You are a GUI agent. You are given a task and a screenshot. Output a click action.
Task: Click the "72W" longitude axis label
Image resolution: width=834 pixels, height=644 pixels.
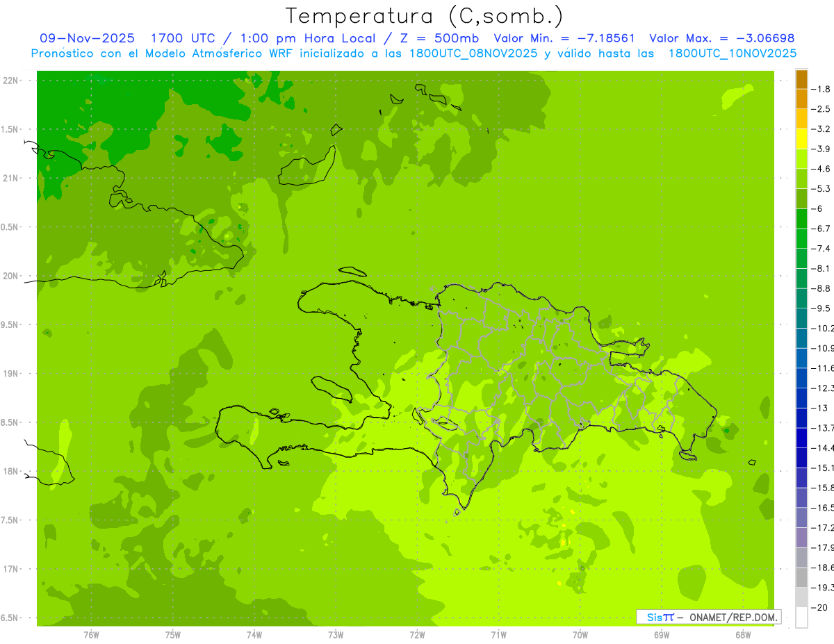[x=417, y=634]
